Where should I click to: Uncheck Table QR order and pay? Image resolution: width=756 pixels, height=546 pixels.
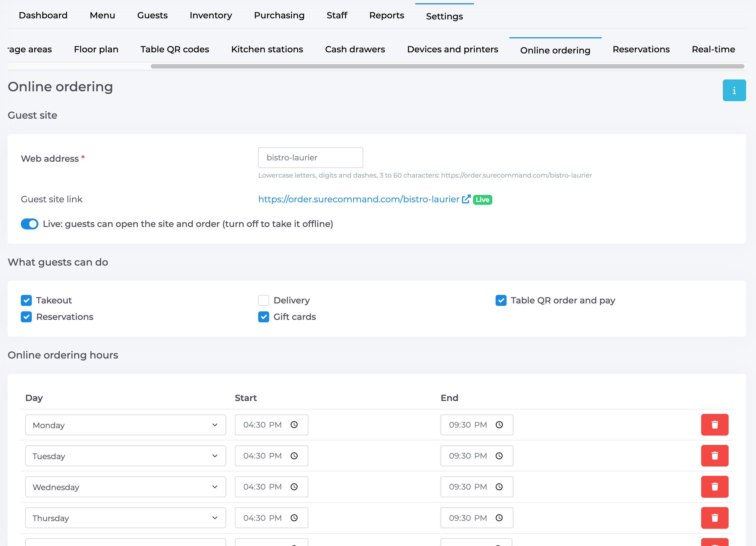click(501, 300)
